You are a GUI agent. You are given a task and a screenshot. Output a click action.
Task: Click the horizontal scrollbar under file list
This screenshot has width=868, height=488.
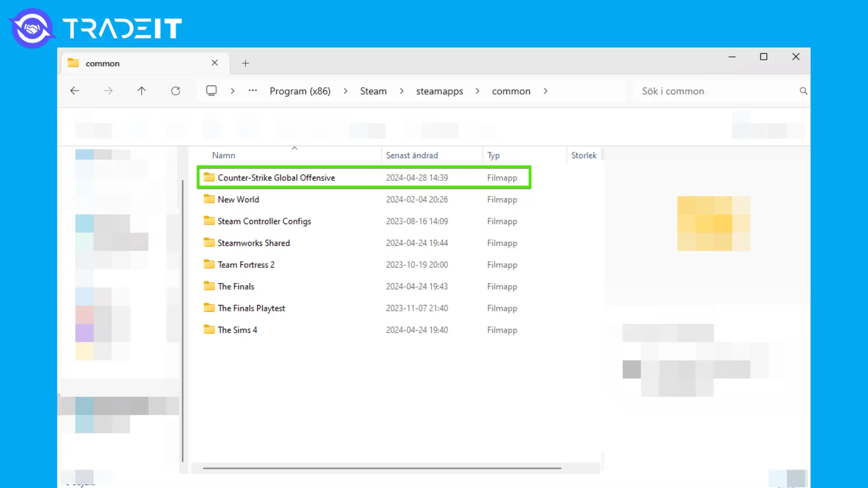382,468
